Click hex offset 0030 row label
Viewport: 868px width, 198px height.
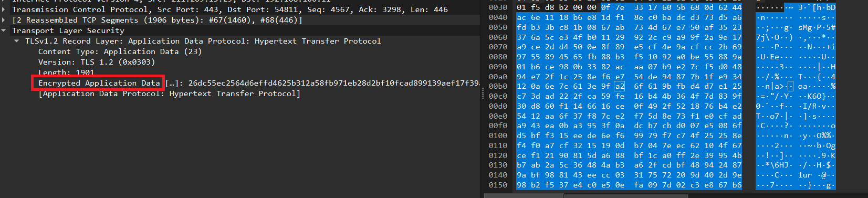[x=498, y=7]
